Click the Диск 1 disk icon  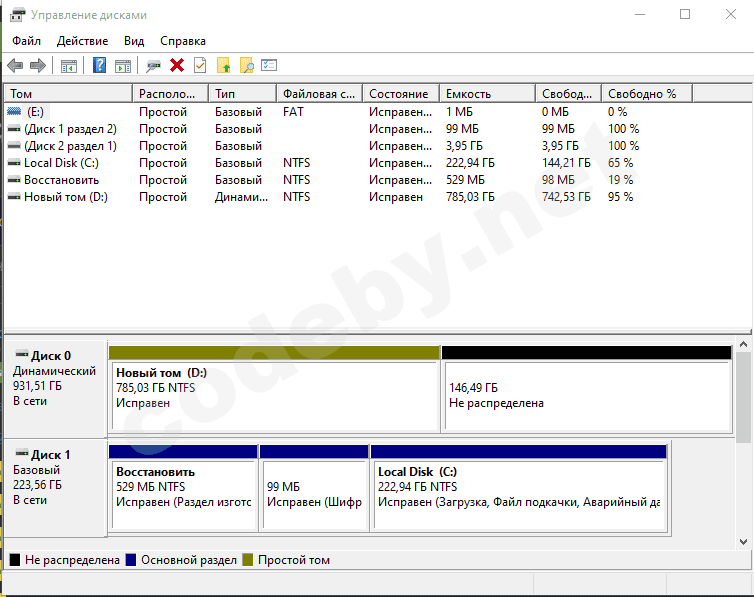coord(22,454)
